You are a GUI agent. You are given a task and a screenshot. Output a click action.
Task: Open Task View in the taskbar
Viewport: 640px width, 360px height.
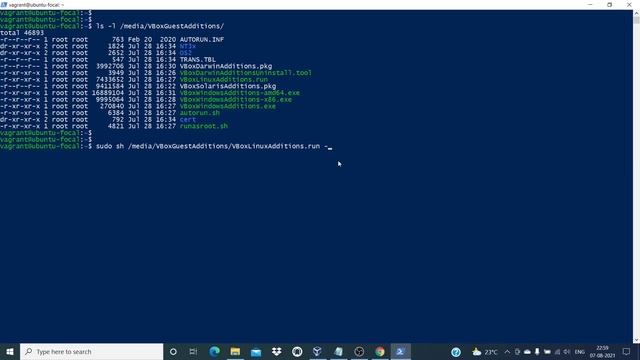click(193, 351)
